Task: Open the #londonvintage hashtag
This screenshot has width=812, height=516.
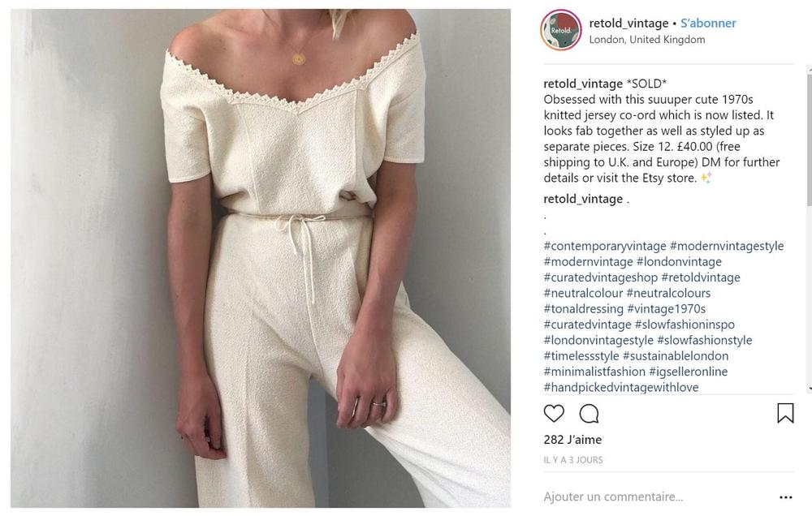Action: pyautogui.click(x=679, y=261)
